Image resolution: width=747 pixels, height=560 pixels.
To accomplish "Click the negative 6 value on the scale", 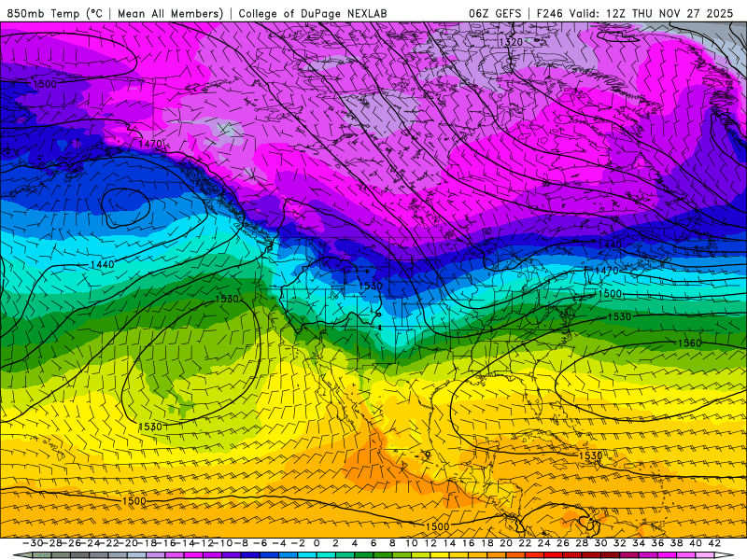I will click(x=261, y=543).
